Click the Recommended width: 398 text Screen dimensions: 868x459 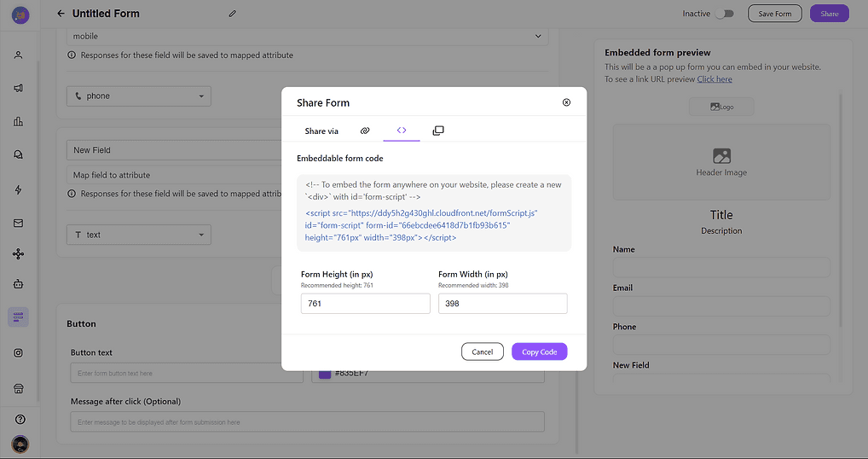tap(473, 286)
